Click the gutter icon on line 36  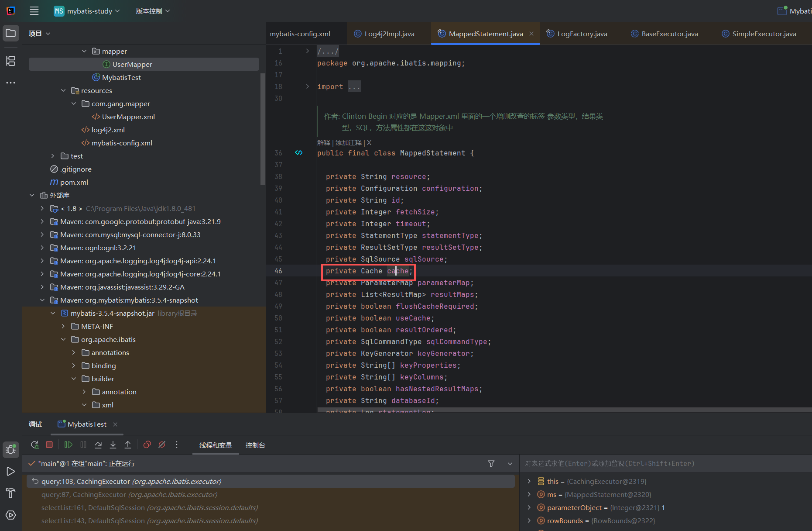[x=299, y=153]
